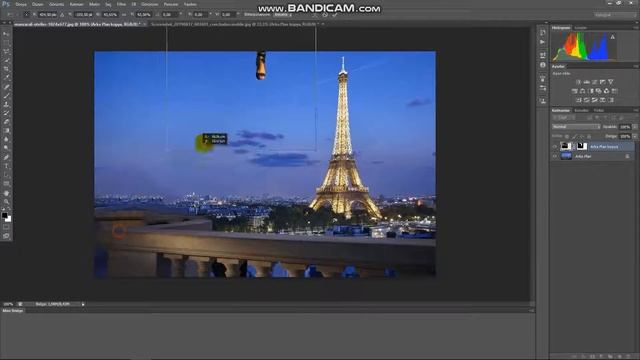
Task: Open the Mini Bridge panel tab
Action: [13, 311]
